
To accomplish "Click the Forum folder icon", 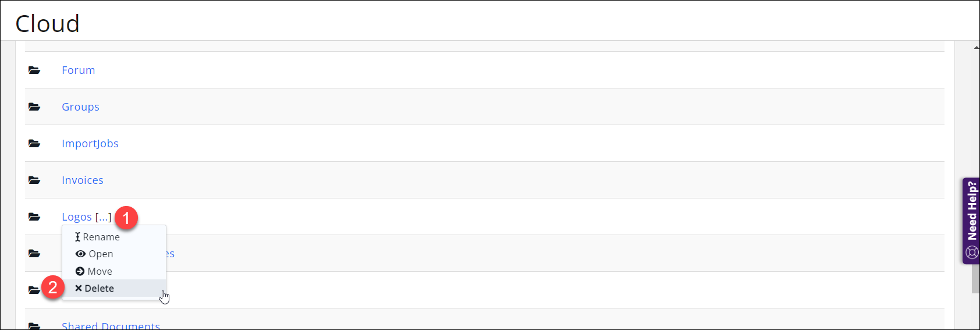I will [34, 70].
